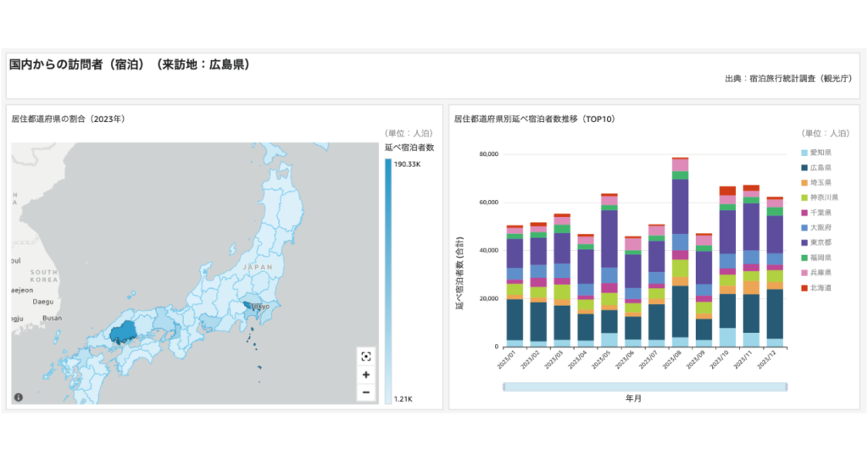Click the 千葉県 pink legend swatch
This screenshot has width=868, height=461.
click(x=804, y=212)
